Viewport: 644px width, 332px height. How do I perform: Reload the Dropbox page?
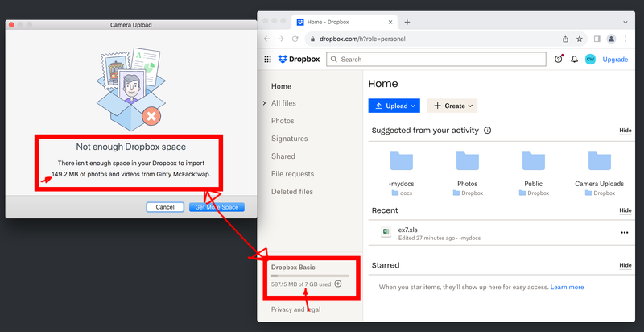click(295, 39)
